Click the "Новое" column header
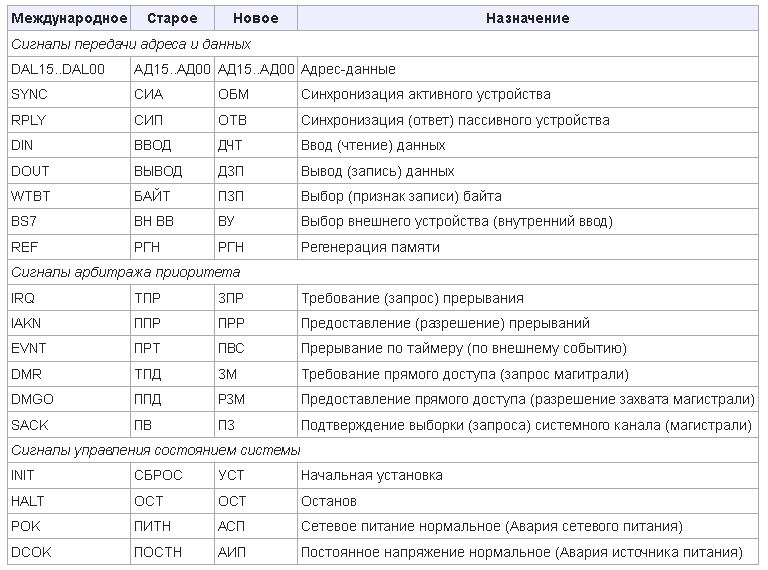The height and width of the screenshot is (570, 768). pos(255,19)
